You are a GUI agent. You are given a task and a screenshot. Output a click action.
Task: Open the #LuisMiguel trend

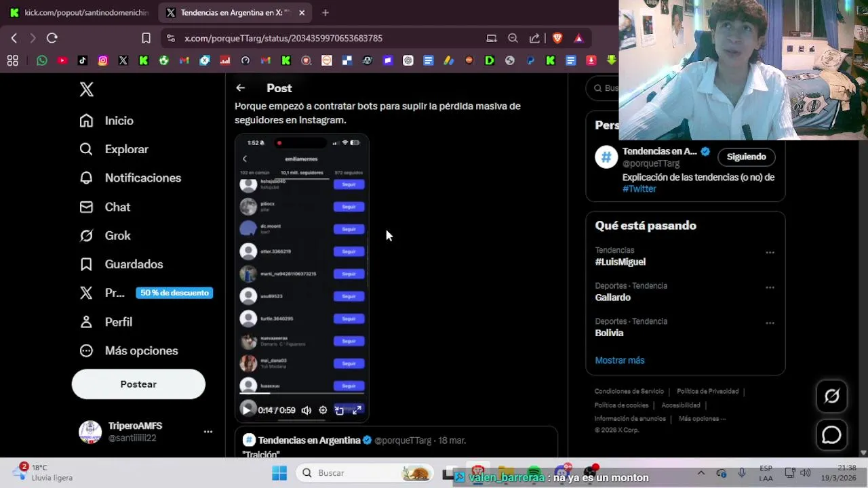pyautogui.click(x=620, y=262)
